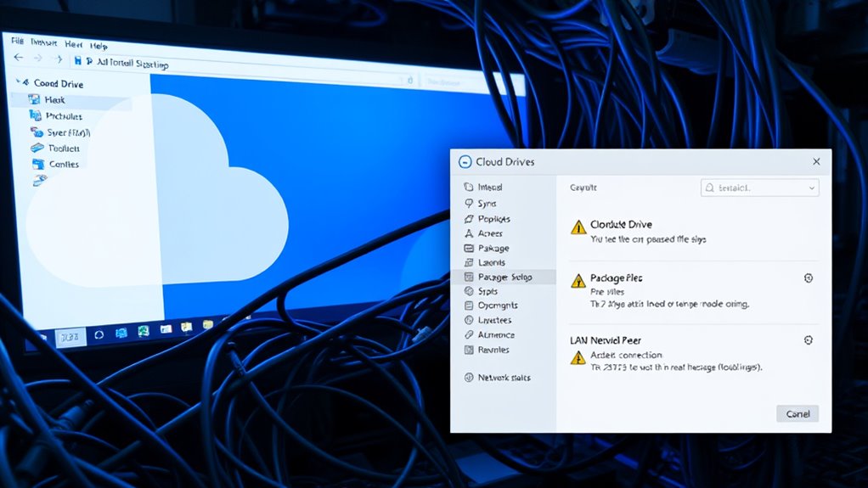
Task: Click the Oycmgnts sidebar icon
Action: pos(469,306)
